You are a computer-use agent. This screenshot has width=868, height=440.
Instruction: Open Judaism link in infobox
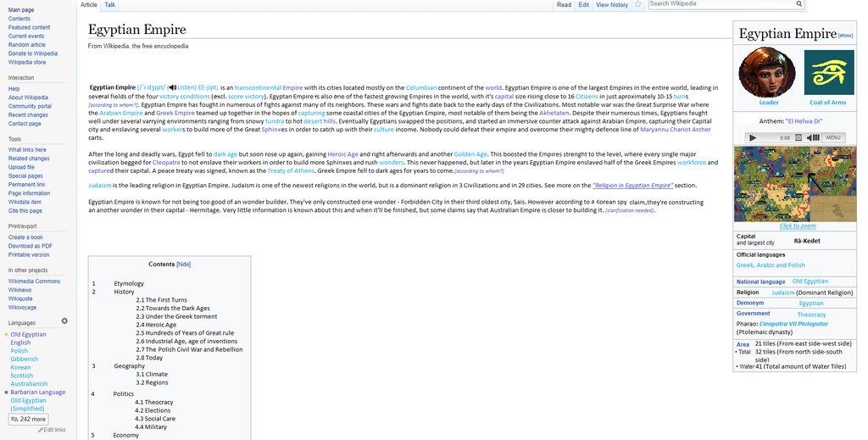(x=782, y=292)
